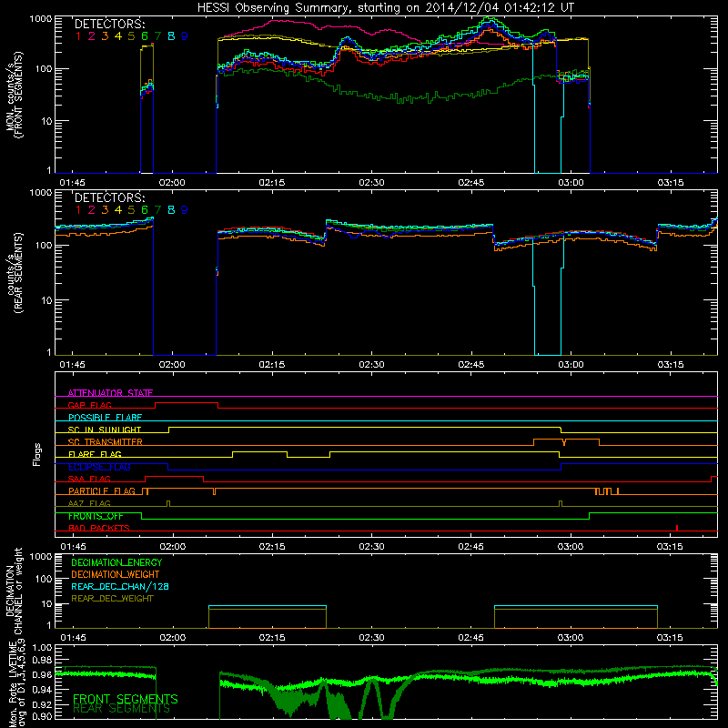Image resolution: width=728 pixels, height=728 pixels.
Task: Select detector 8 in rear segments legend
Action: click(171, 210)
